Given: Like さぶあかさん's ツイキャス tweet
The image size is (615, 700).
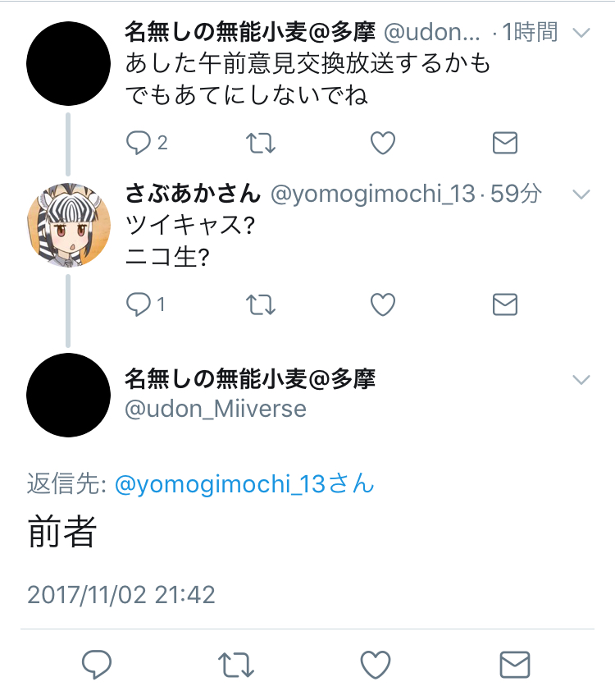Looking at the screenshot, I should pos(383,304).
